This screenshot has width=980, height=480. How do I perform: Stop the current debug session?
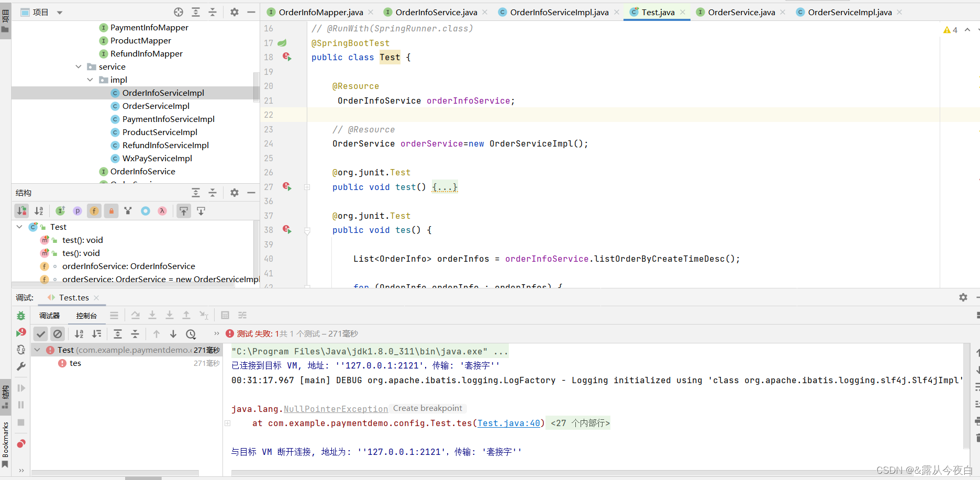point(21,422)
